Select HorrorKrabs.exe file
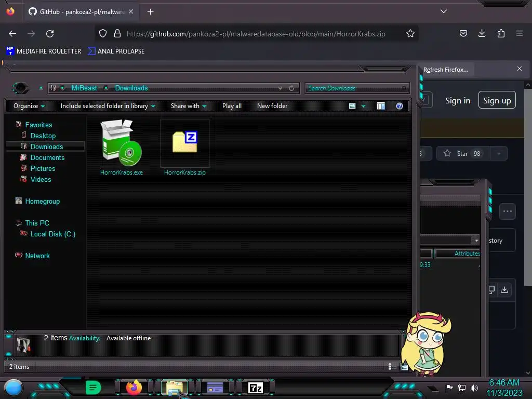The width and height of the screenshot is (532, 399). (121, 148)
